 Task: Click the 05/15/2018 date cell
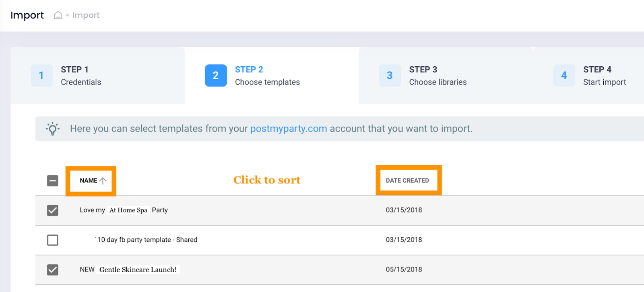pyautogui.click(x=404, y=269)
